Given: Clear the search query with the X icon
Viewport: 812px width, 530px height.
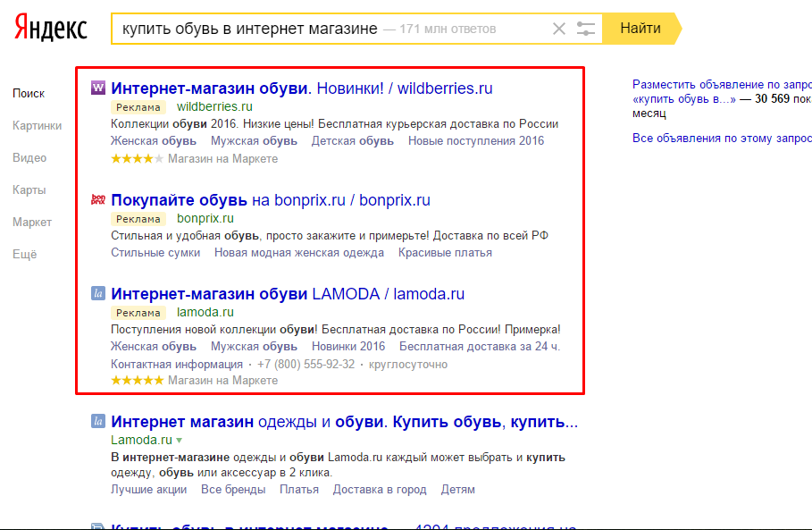Looking at the screenshot, I should [559, 29].
